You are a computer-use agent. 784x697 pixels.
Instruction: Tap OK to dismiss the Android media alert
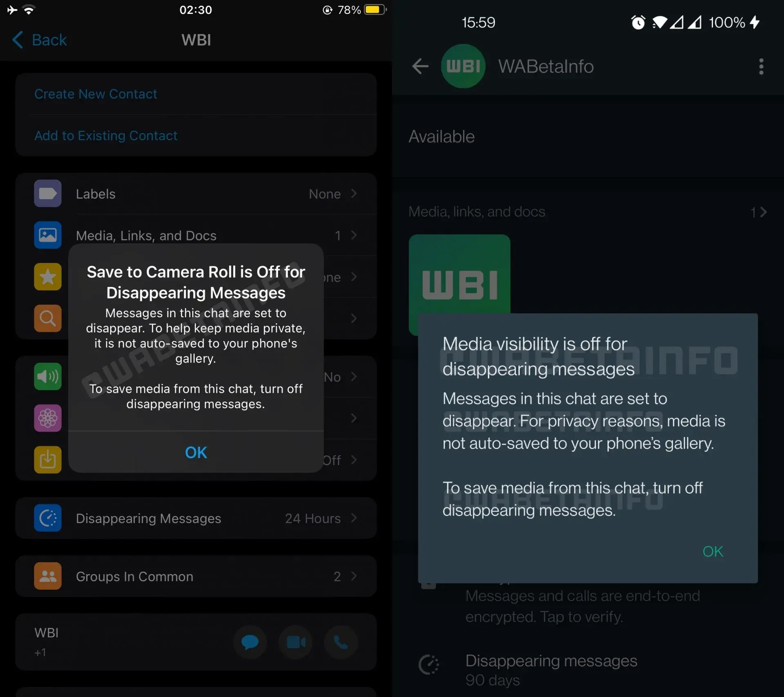point(713,551)
